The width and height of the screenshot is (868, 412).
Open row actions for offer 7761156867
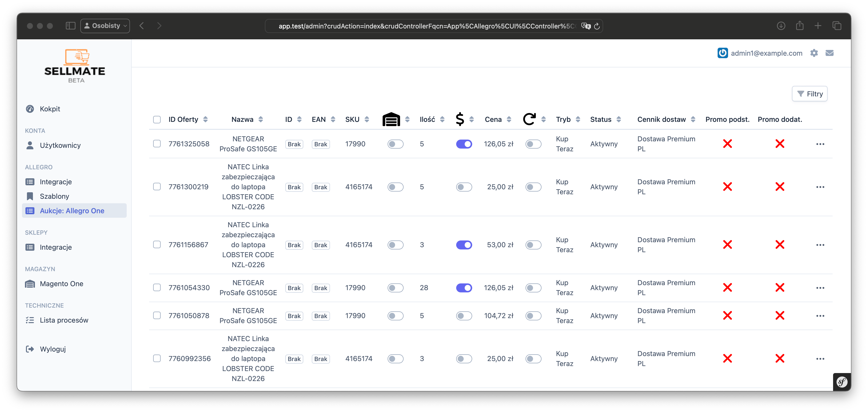click(820, 245)
